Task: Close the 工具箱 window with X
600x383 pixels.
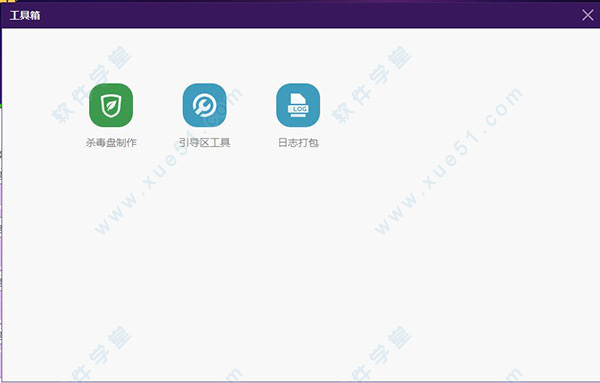Action: [x=587, y=15]
